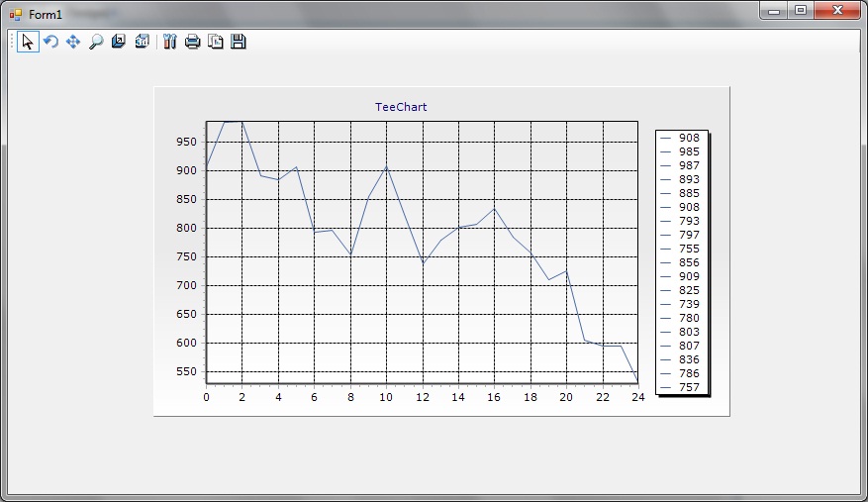868x502 pixels.
Task: Select the Normal pointer tool
Action: coord(29,42)
